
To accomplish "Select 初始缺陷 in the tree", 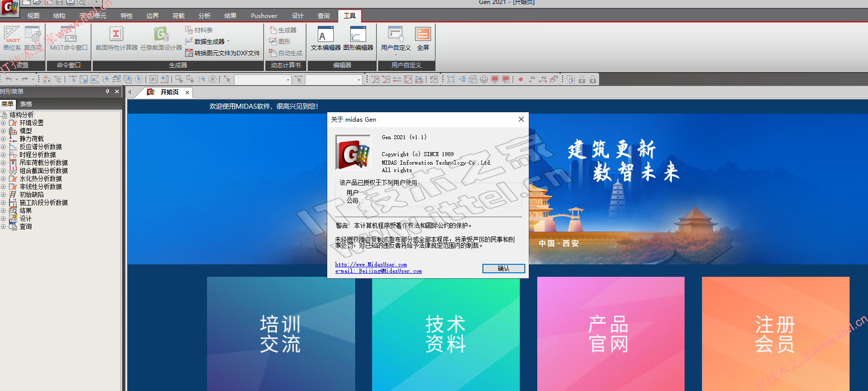I will pyautogui.click(x=31, y=195).
